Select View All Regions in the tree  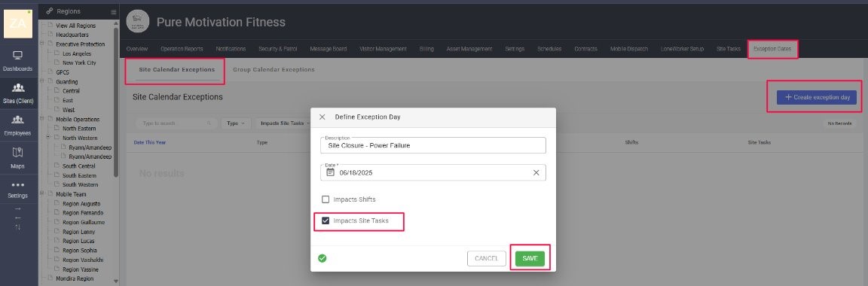(x=75, y=26)
